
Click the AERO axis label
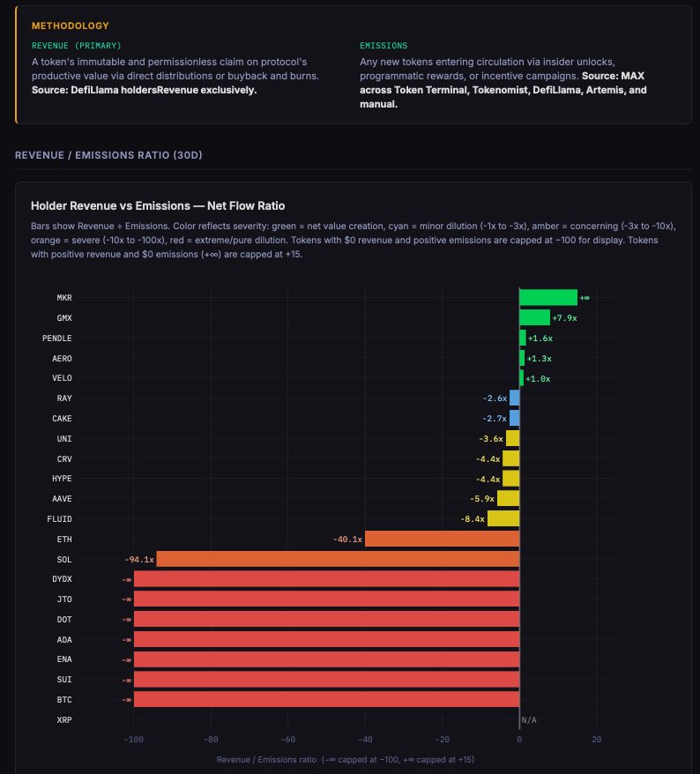[62, 359]
